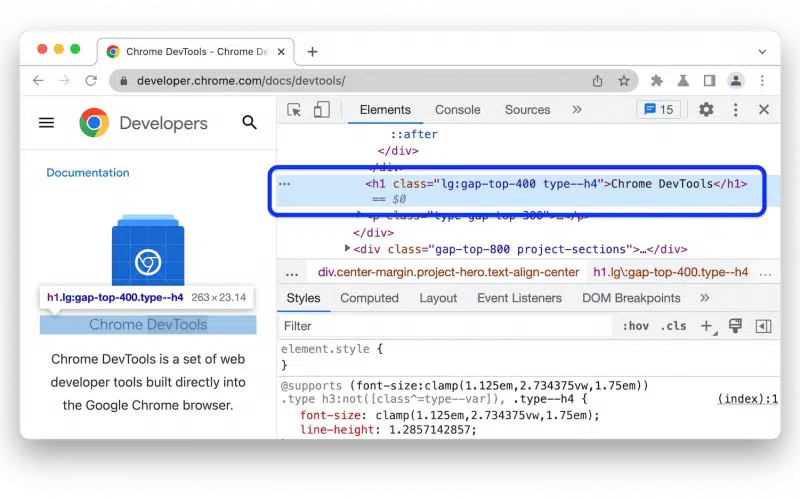Toggle the device toolbar icon
The image size is (800, 500).
point(321,110)
